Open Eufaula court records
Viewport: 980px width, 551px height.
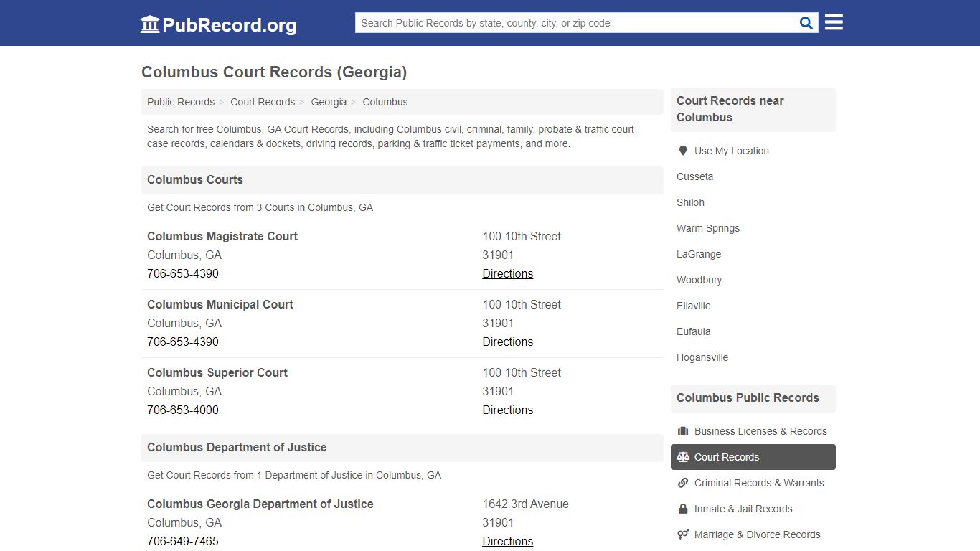click(693, 331)
